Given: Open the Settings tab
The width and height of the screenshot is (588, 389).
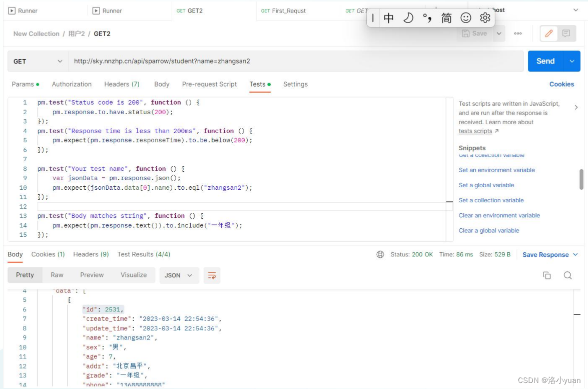Looking at the screenshot, I should pos(295,85).
